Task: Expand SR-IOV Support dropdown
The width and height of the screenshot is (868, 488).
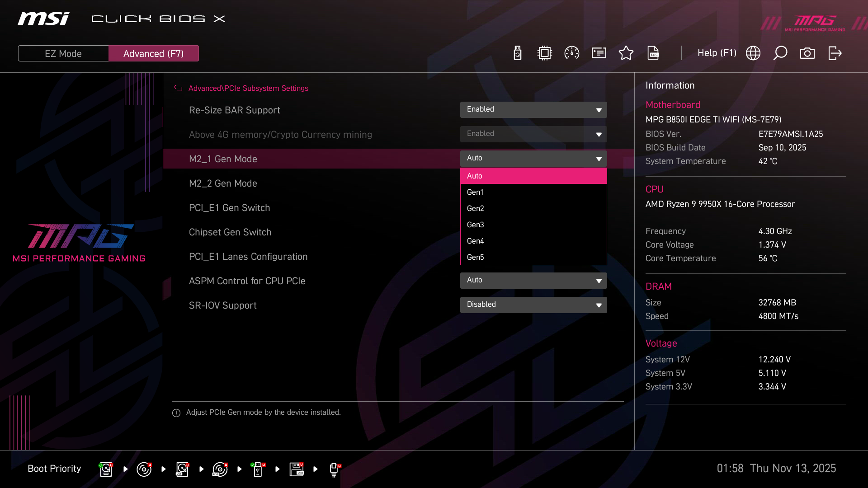Action: (x=533, y=305)
